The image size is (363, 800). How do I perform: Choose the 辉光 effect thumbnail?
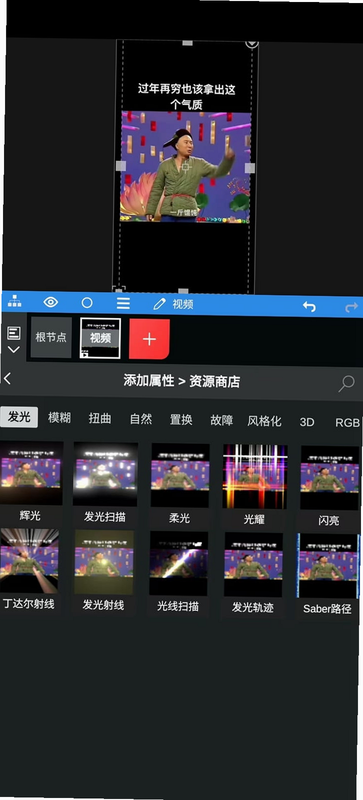point(31,473)
